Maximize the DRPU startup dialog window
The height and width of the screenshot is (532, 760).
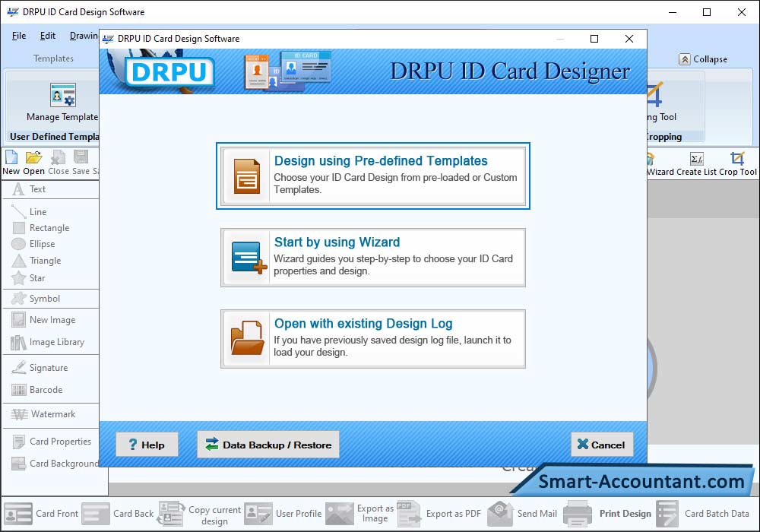[594, 39]
